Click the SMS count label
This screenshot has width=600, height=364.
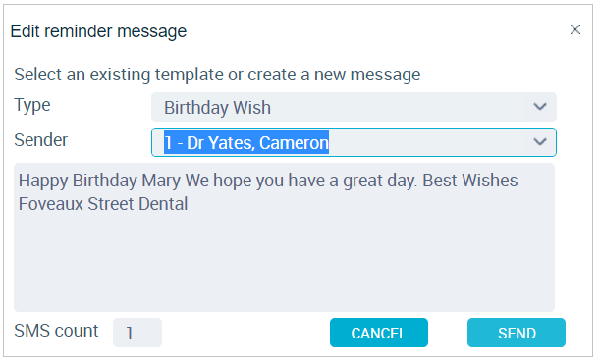[56, 331]
